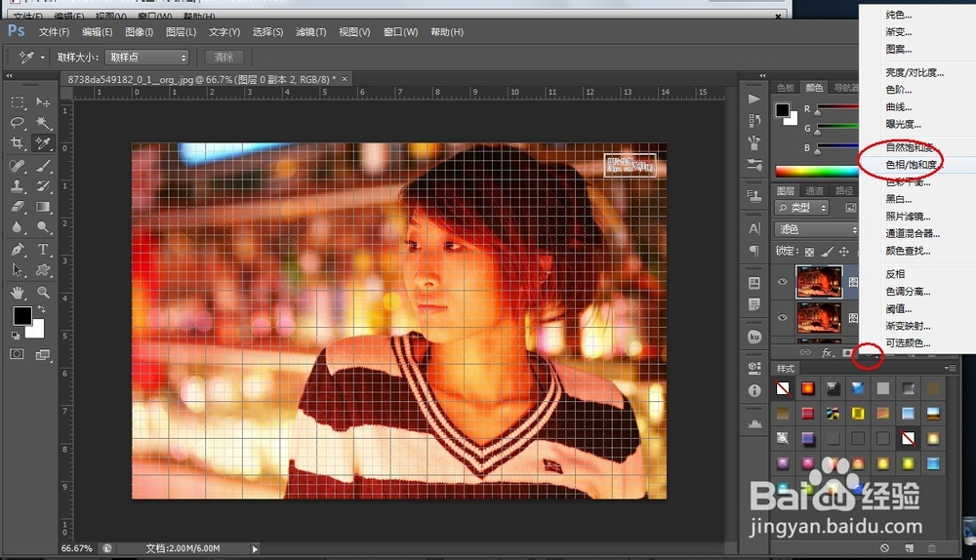Change screen mode button in toolbox
The height and width of the screenshot is (560, 976).
coord(43,354)
